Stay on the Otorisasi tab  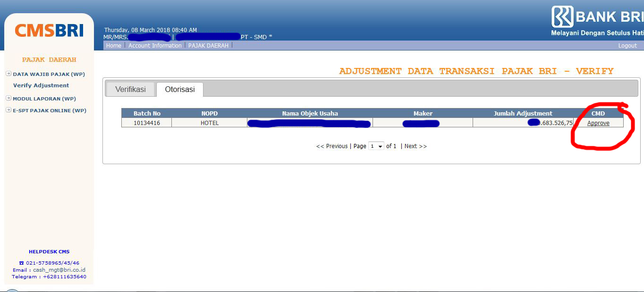179,89
